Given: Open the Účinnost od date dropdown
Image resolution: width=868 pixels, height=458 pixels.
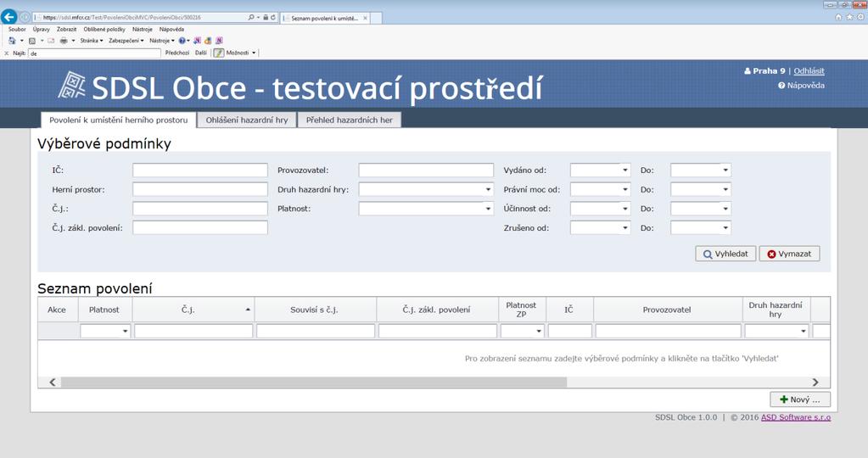Looking at the screenshot, I should point(625,209).
